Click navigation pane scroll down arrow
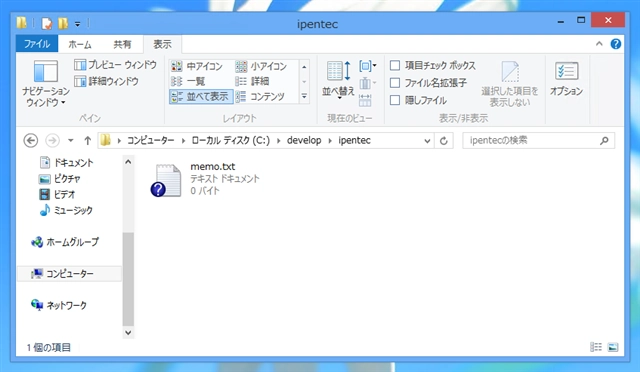 [128, 332]
